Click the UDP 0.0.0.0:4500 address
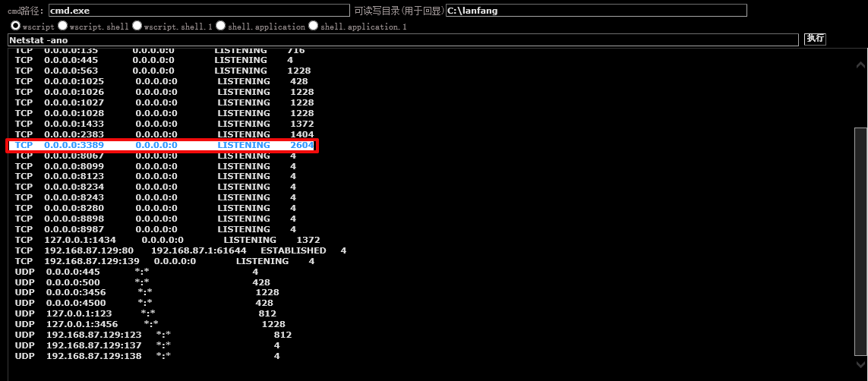This screenshot has width=868, height=381. tap(76, 303)
